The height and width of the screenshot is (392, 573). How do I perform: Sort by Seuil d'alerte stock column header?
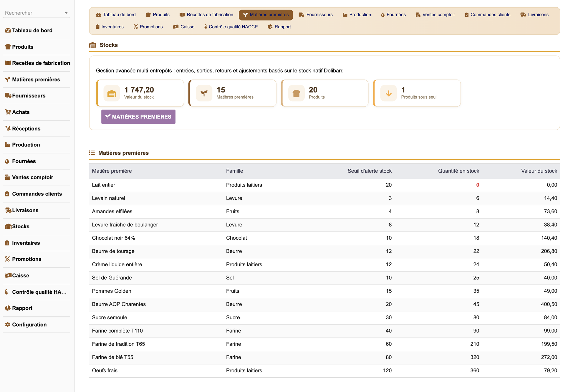(370, 171)
